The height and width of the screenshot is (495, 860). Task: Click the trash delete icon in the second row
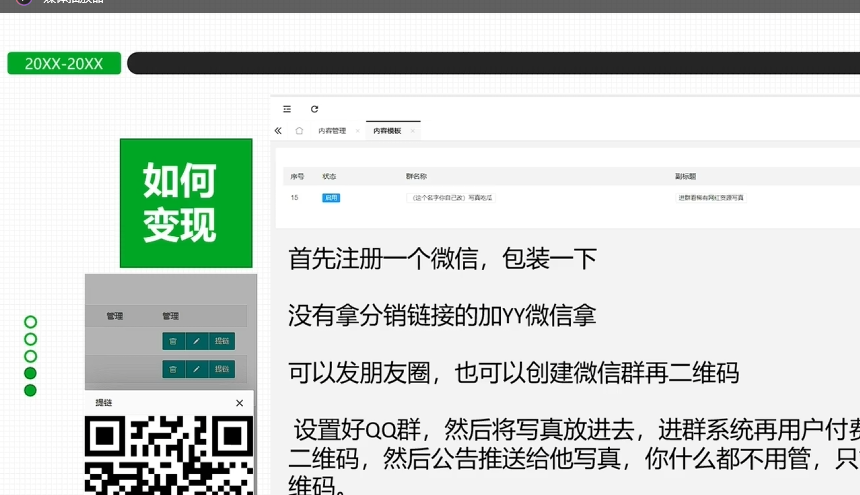pos(173,369)
